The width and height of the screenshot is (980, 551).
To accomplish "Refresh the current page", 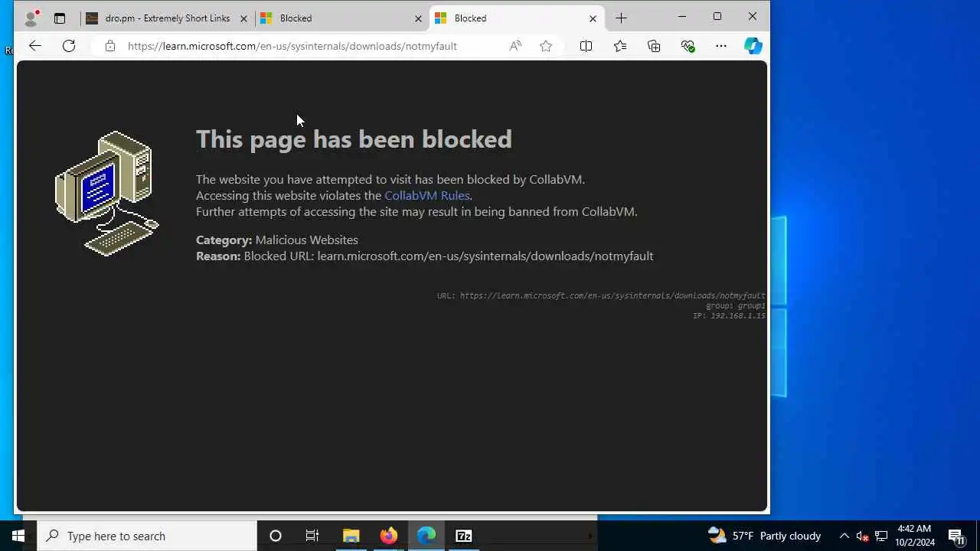I will 69,46.
